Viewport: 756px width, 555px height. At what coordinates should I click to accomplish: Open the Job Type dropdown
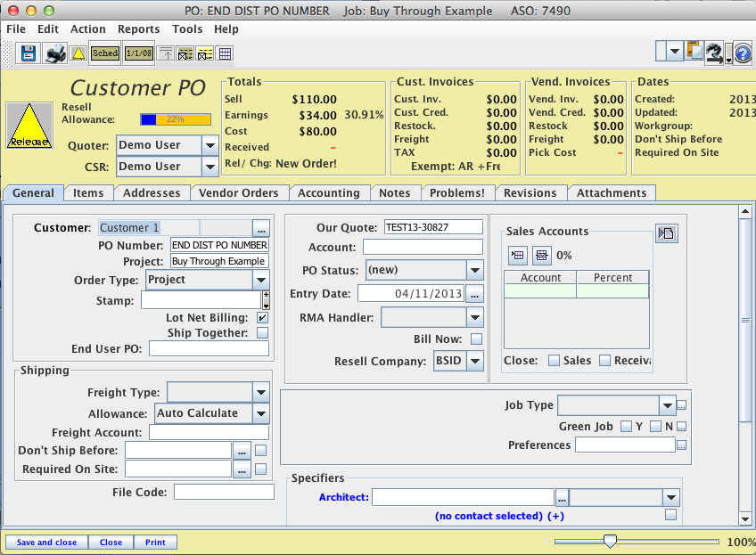(667, 405)
